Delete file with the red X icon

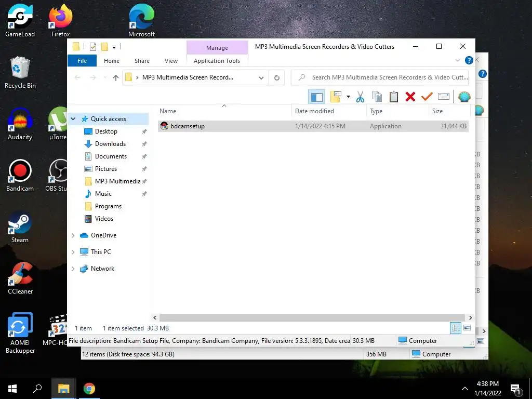(x=410, y=97)
